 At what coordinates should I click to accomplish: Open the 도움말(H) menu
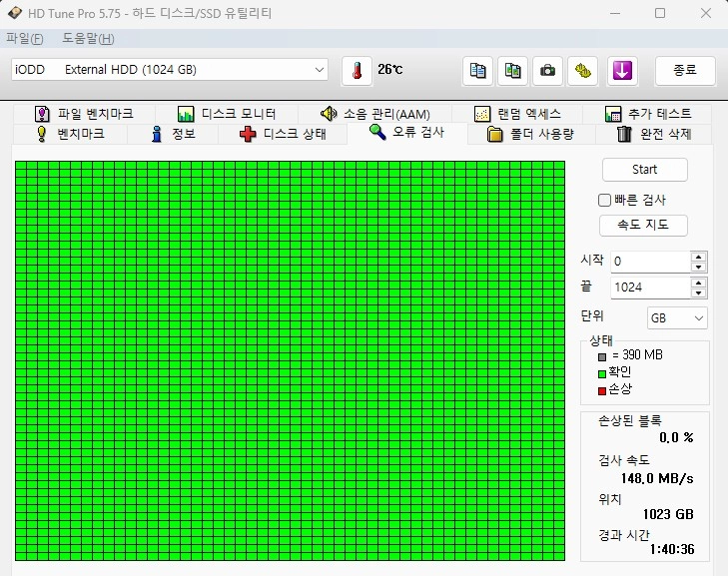pyautogui.click(x=88, y=39)
